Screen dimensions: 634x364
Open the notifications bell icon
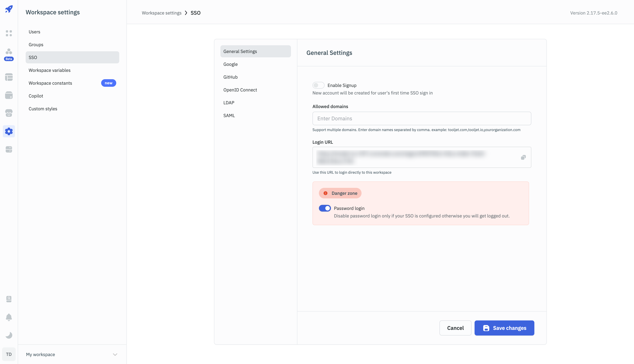[x=9, y=317]
